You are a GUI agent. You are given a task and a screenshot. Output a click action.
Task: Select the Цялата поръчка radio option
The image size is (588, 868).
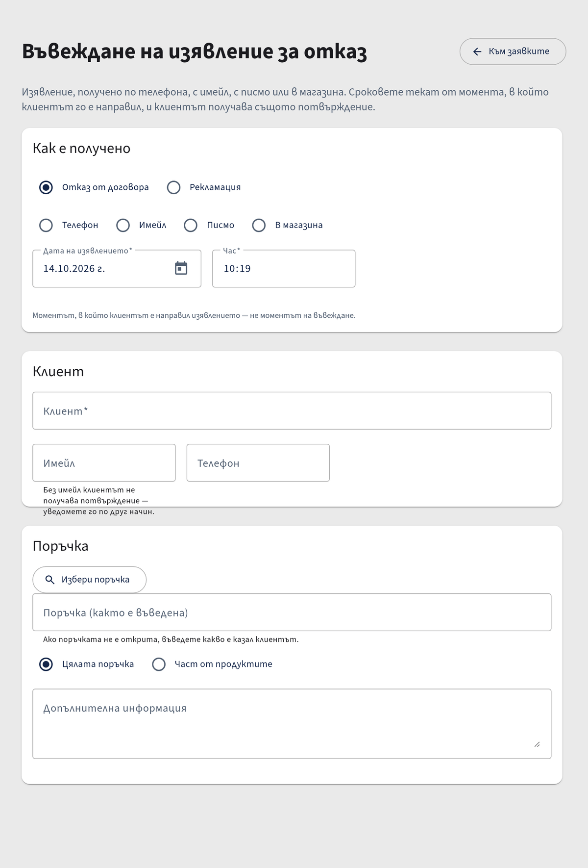[46, 664]
